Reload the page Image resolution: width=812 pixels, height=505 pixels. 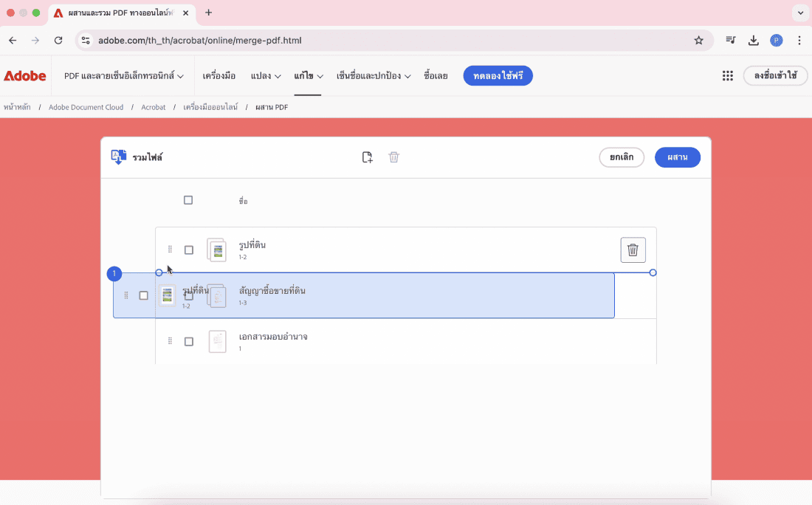58,41
